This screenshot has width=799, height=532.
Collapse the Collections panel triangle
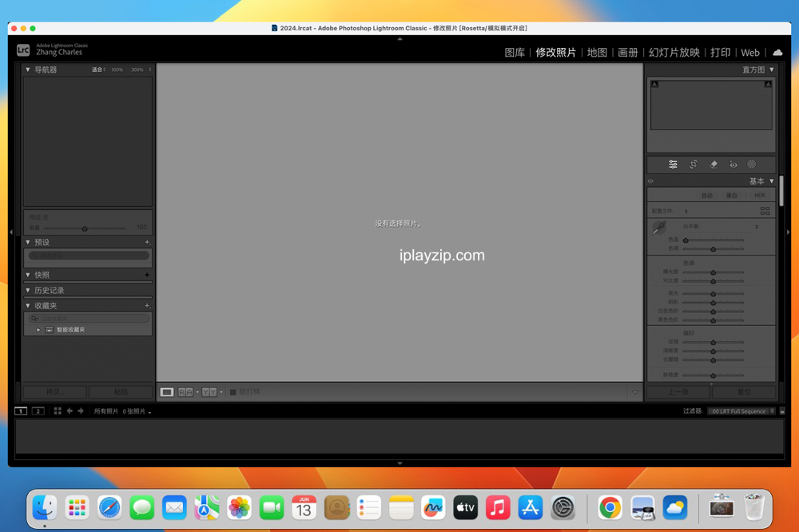pyautogui.click(x=27, y=306)
